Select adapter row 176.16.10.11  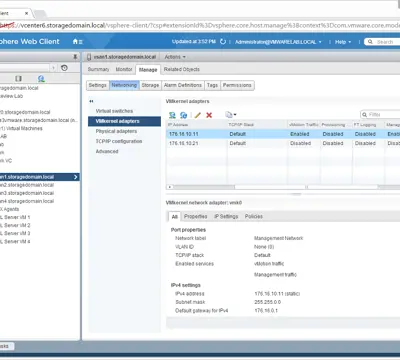(283, 134)
